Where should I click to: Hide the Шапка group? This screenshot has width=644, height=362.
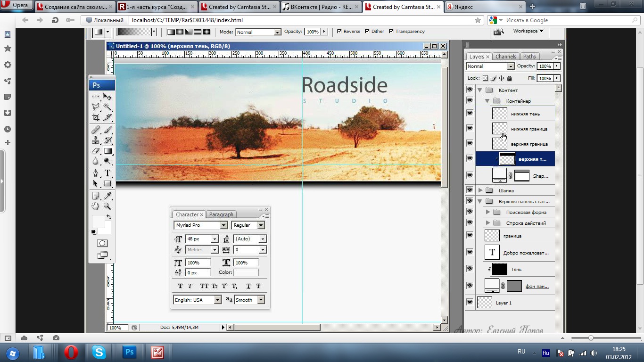(x=470, y=190)
